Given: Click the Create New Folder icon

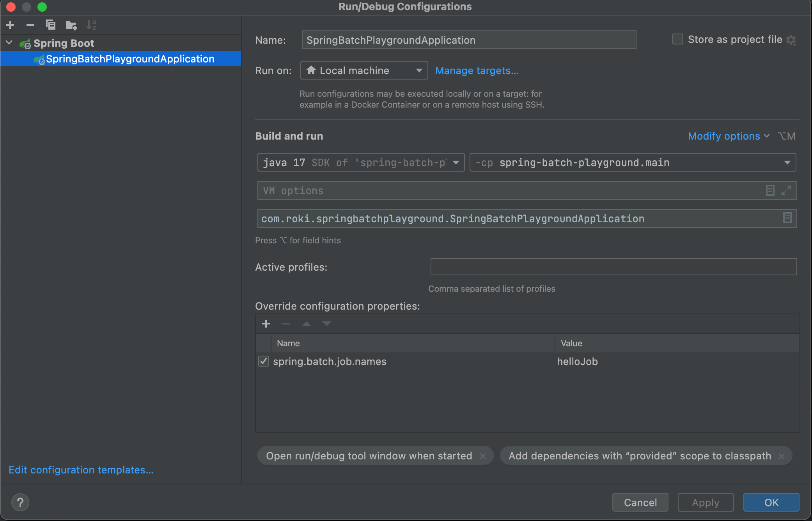Looking at the screenshot, I should click(71, 25).
